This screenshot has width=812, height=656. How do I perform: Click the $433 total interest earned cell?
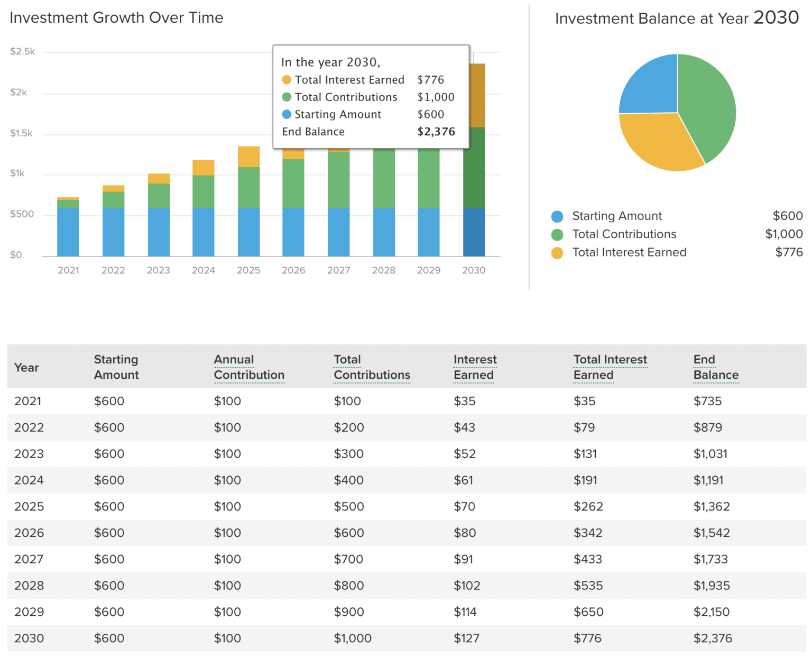[588, 559]
